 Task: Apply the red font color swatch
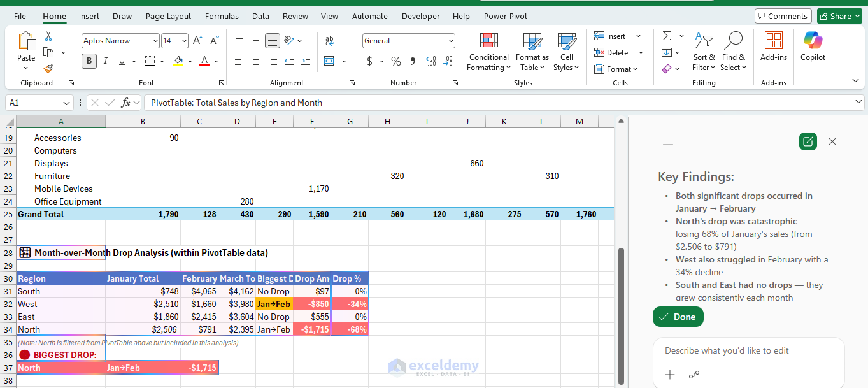[204, 61]
